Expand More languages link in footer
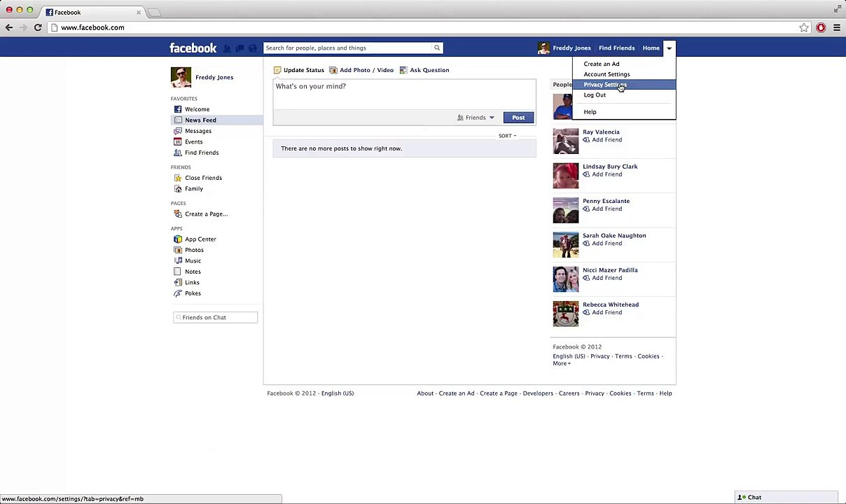 tap(562, 363)
